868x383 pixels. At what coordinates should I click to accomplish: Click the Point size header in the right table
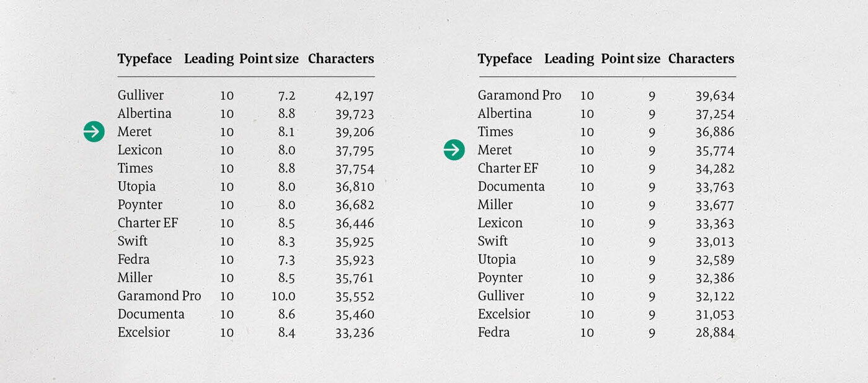(x=631, y=59)
